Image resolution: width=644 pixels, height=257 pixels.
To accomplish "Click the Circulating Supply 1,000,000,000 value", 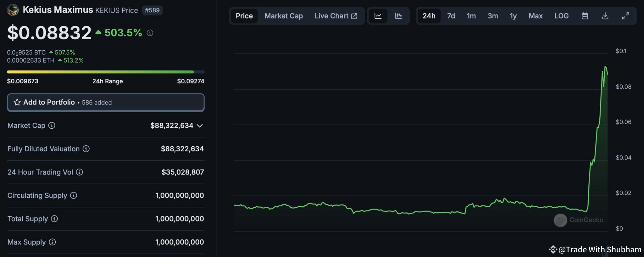I will 180,195.
